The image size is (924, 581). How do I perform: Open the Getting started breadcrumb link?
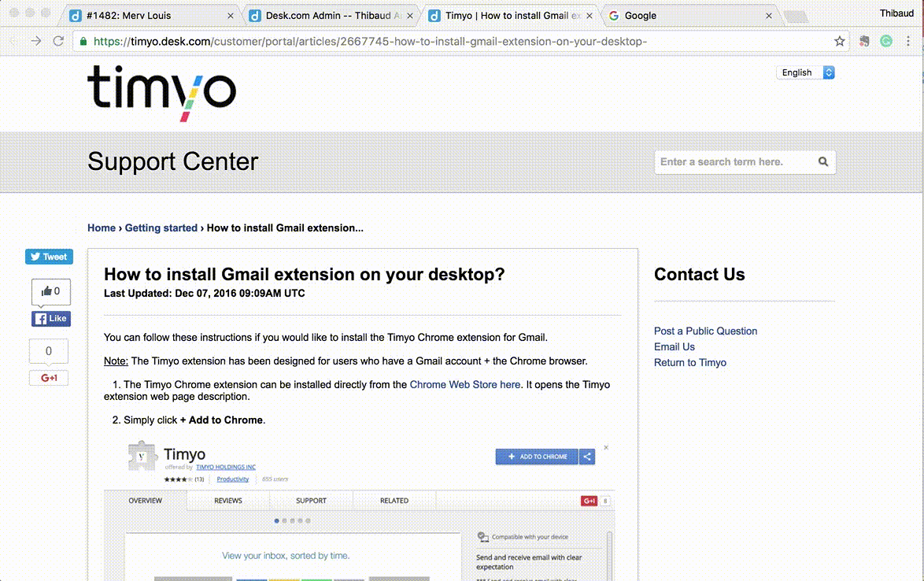coord(161,228)
